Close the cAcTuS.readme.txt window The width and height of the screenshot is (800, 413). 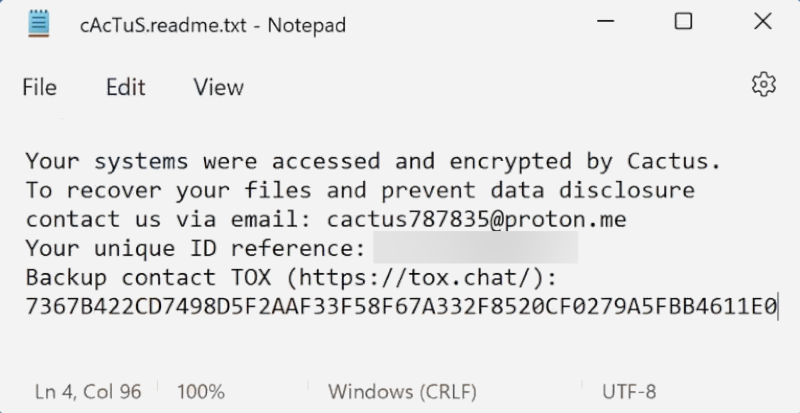[763, 21]
